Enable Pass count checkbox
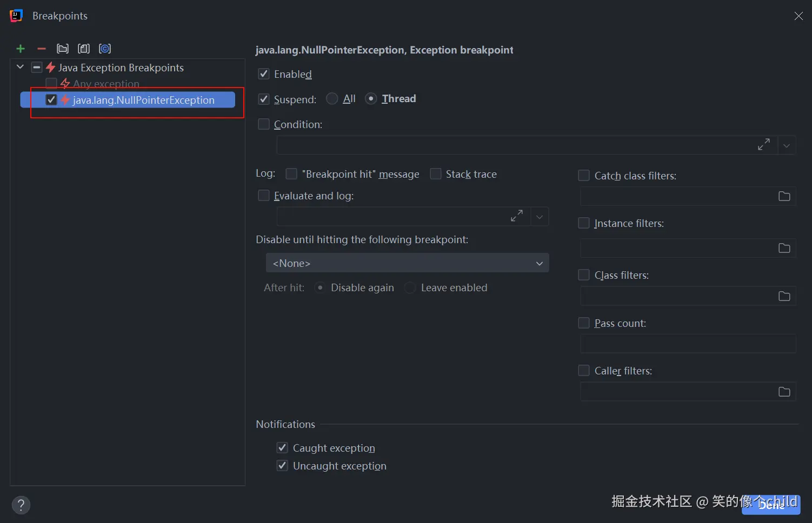The image size is (812, 523). click(x=584, y=323)
